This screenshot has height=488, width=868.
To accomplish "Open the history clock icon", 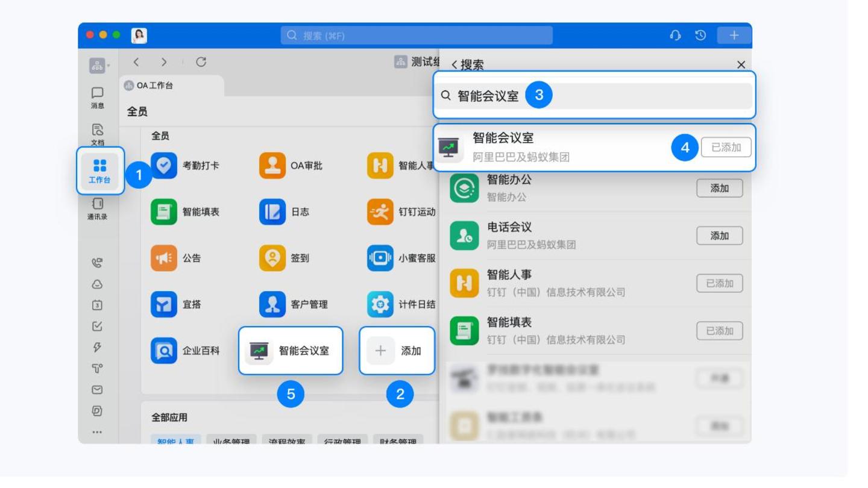I will 700,36.
